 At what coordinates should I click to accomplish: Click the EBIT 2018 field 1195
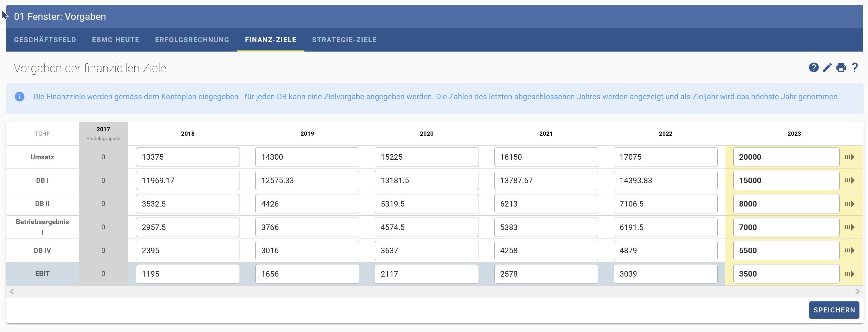[x=188, y=274]
